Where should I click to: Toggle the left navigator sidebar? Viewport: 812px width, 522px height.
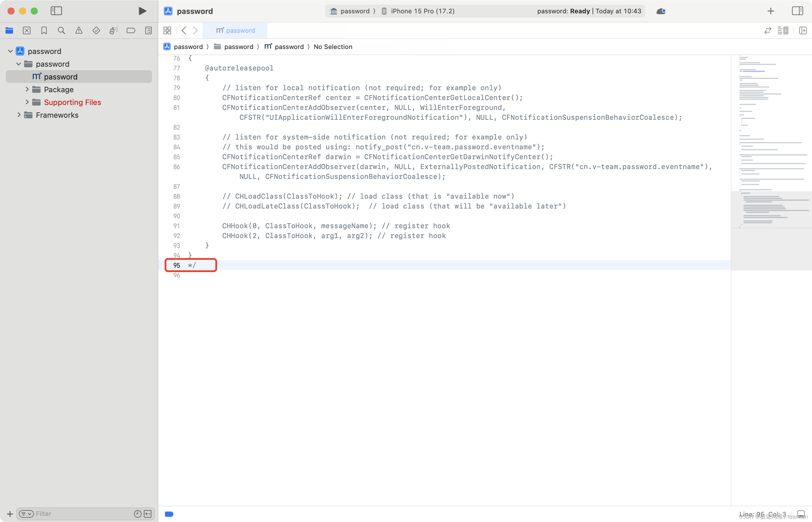[56, 11]
